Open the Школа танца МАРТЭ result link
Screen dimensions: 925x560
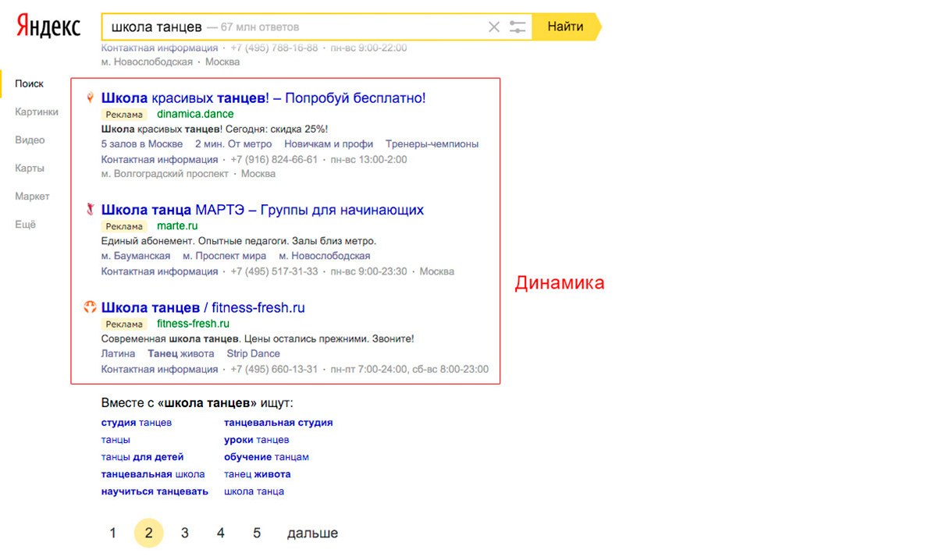tap(262, 210)
